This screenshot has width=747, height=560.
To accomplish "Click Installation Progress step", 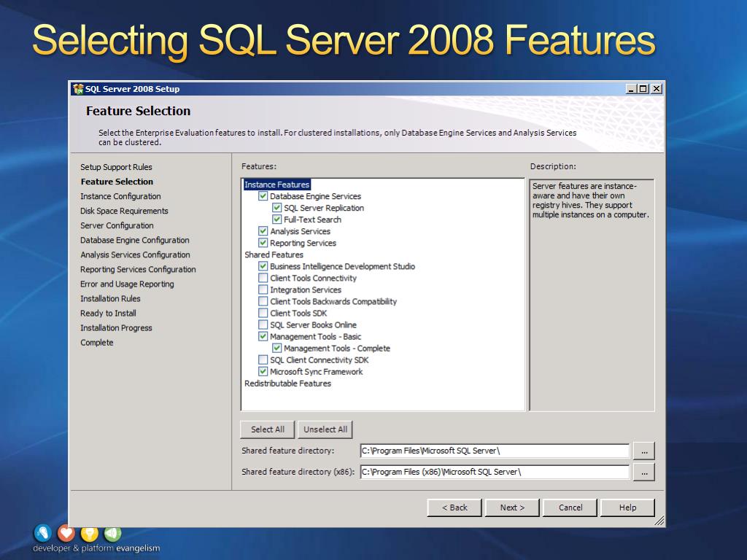I will click(116, 327).
